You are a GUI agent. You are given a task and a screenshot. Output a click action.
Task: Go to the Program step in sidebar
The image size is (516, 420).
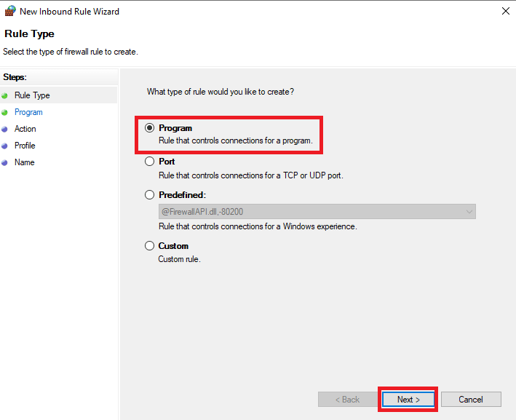click(28, 112)
